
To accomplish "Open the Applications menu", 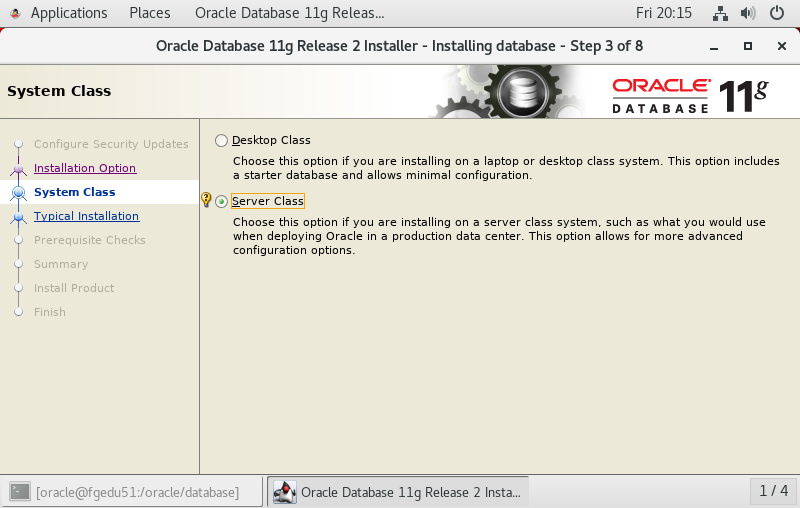I will coord(69,13).
